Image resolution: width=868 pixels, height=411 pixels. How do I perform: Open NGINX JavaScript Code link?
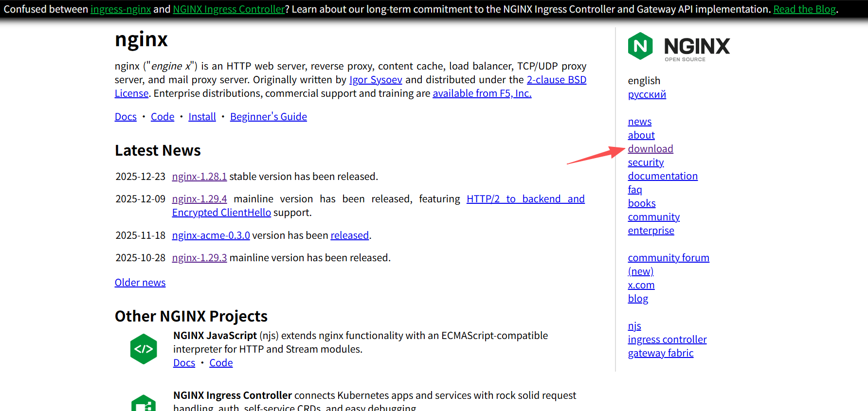tap(221, 363)
